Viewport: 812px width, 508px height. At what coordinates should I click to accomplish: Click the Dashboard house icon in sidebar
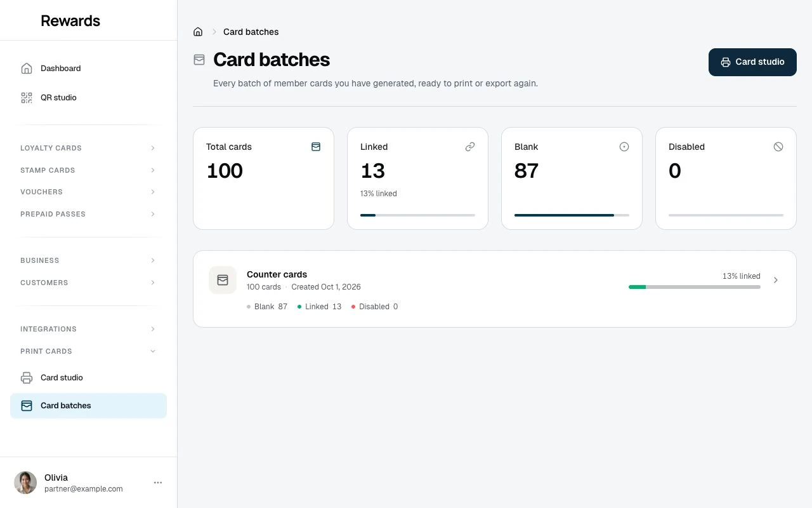point(27,69)
